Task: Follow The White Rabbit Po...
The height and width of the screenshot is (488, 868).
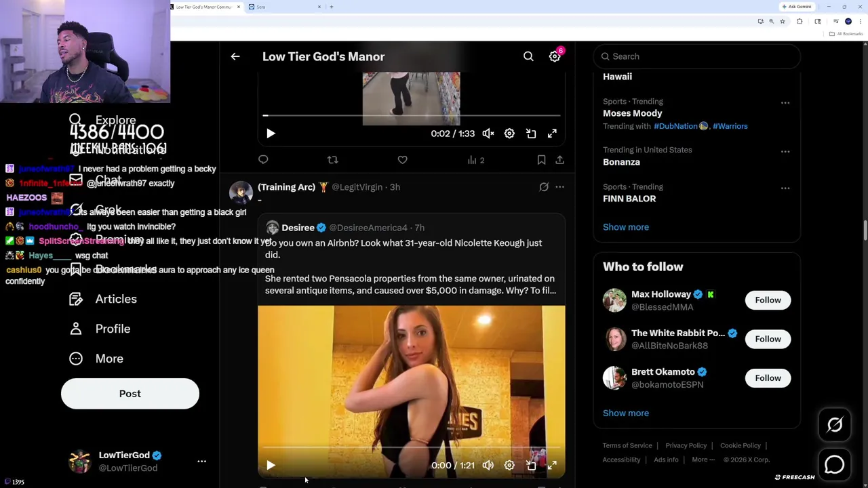Action: (768, 339)
